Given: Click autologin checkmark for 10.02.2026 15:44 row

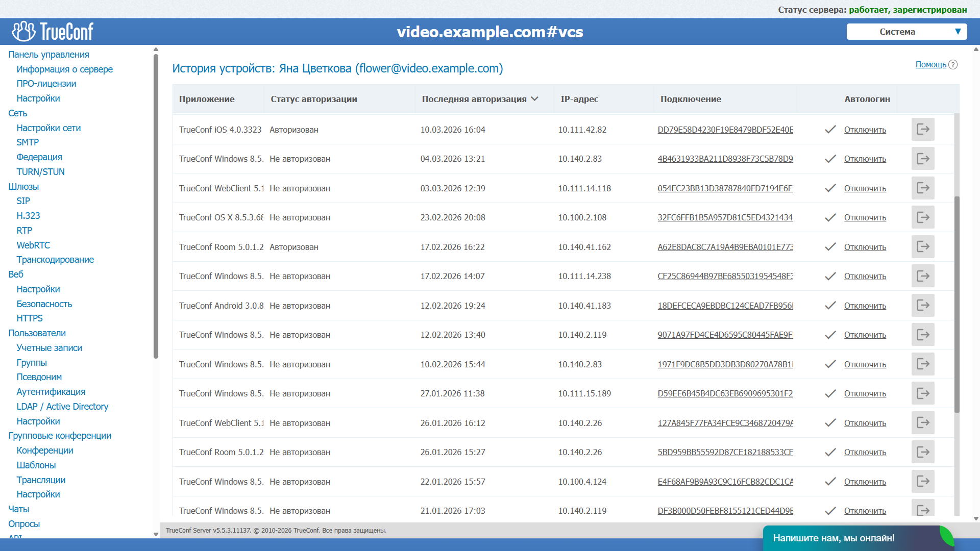Looking at the screenshot, I should click(x=830, y=364).
